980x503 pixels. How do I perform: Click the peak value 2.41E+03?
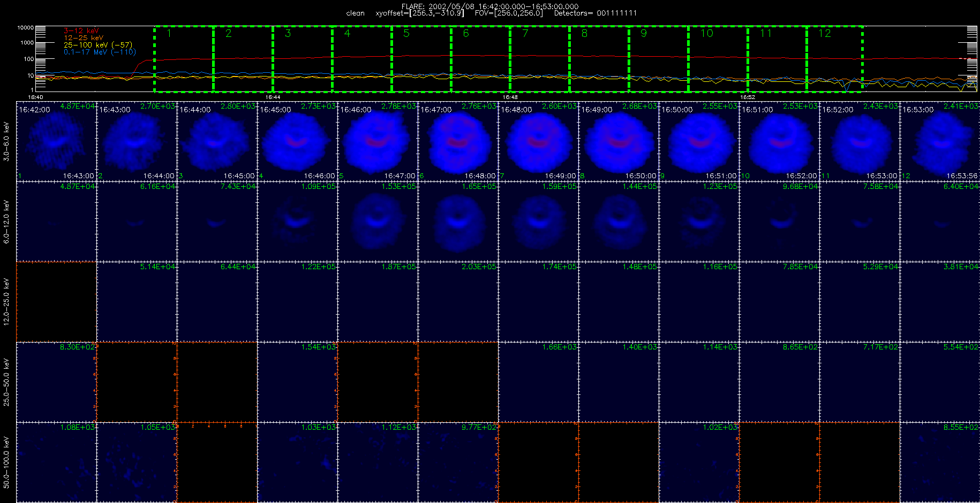pos(961,106)
